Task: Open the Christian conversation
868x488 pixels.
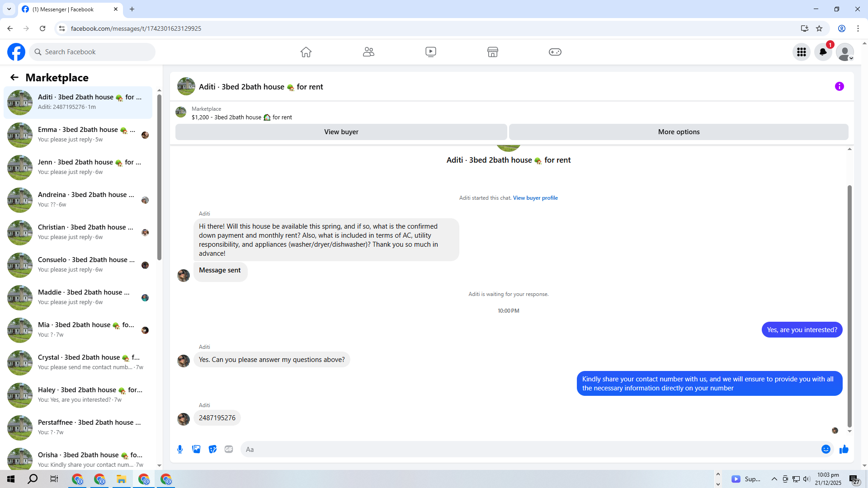Action: (x=78, y=233)
